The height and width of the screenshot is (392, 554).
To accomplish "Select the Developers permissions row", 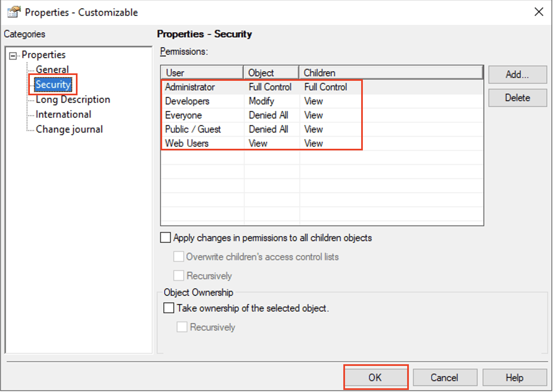I will click(187, 101).
